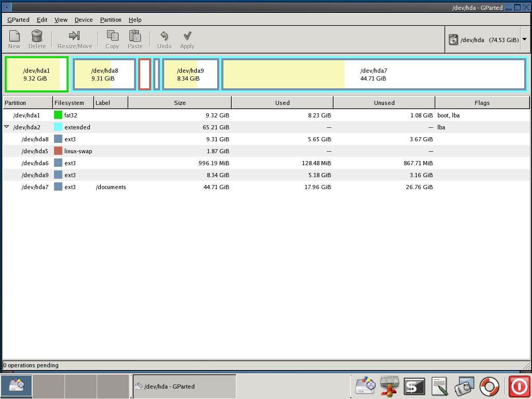Click the screenshot camera taskbar icon
The height and width of the screenshot is (399, 532).
pos(464,386)
